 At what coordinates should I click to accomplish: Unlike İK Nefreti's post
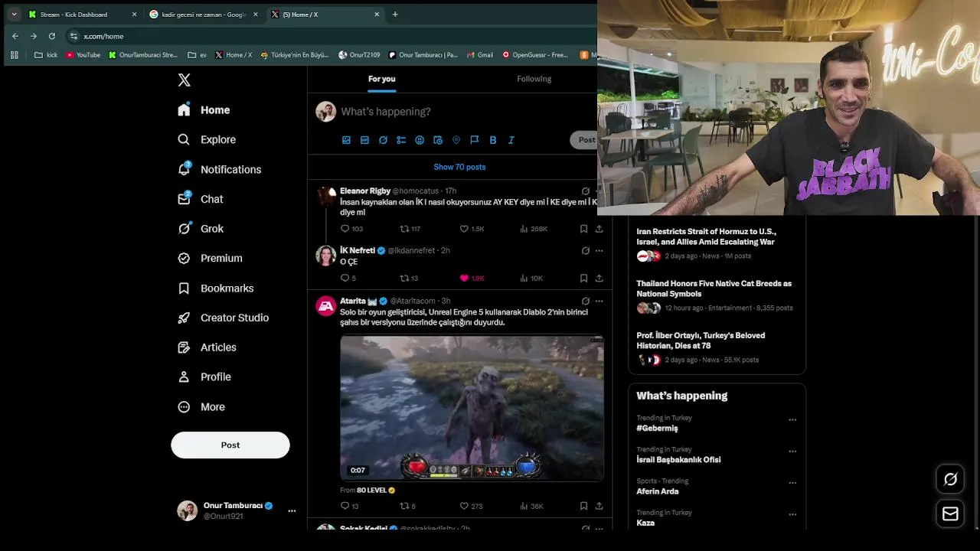(471, 278)
